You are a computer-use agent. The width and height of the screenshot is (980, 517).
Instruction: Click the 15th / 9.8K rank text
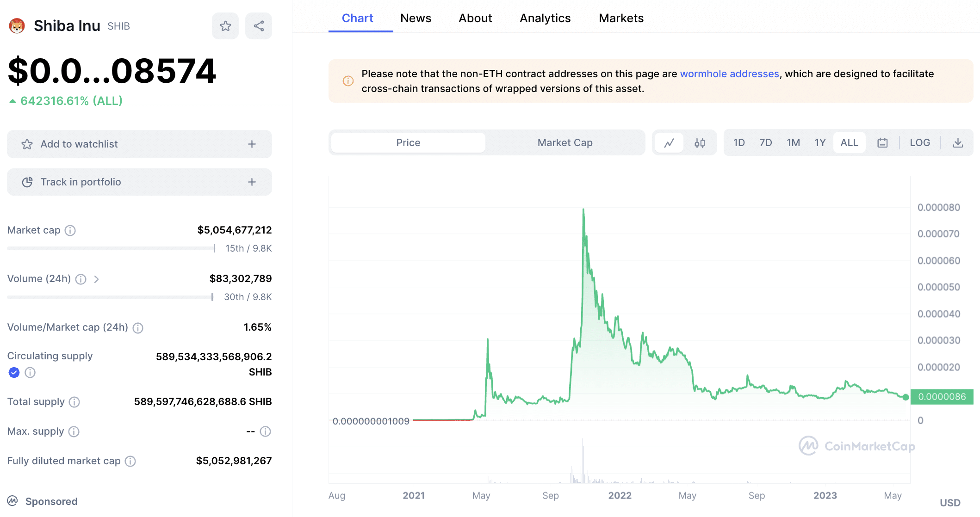(248, 249)
